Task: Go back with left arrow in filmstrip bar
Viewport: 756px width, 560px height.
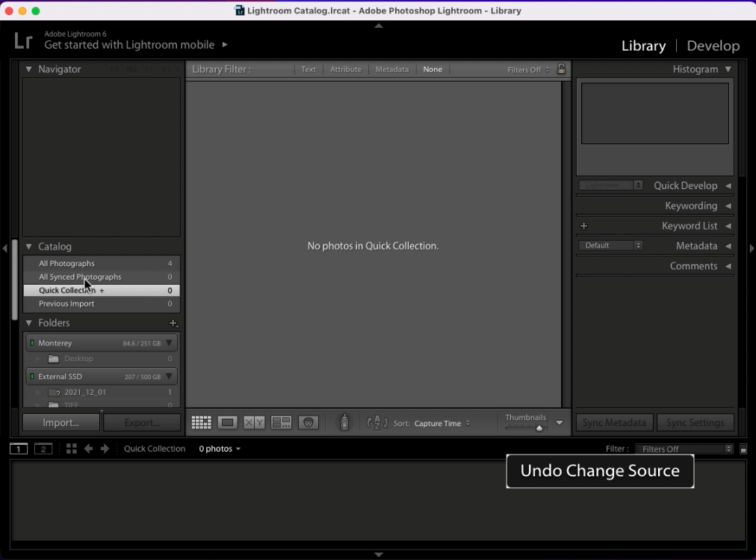Action: [88, 449]
